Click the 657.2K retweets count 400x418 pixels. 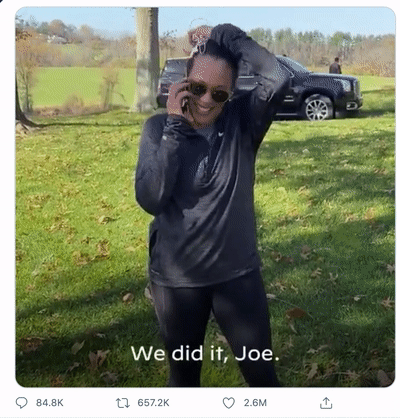click(x=153, y=403)
